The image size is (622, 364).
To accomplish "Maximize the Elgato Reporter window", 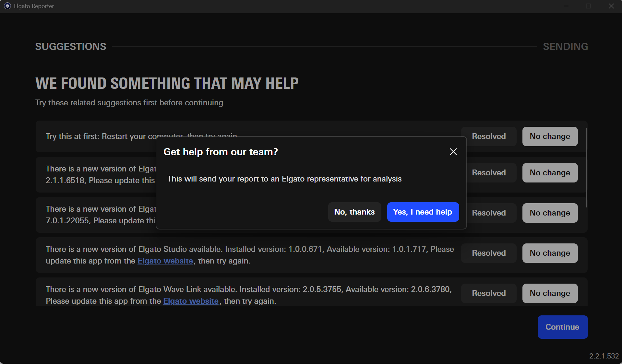I will (x=589, y=6).
